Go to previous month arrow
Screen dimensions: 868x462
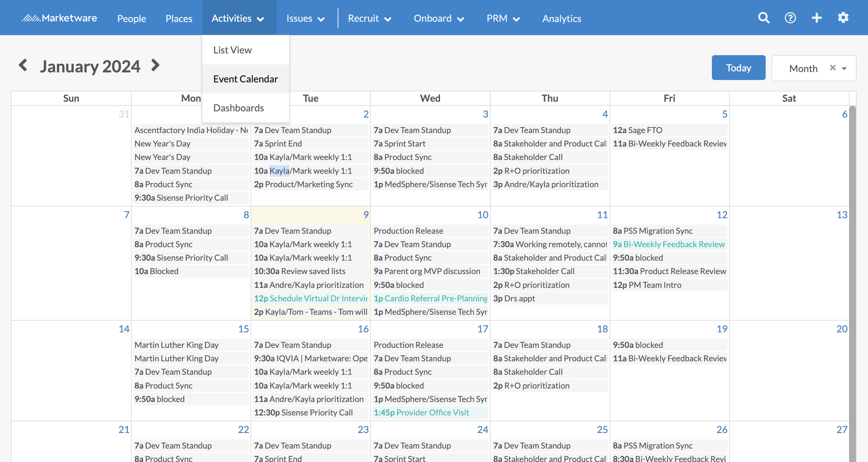[x=23, y=65]
